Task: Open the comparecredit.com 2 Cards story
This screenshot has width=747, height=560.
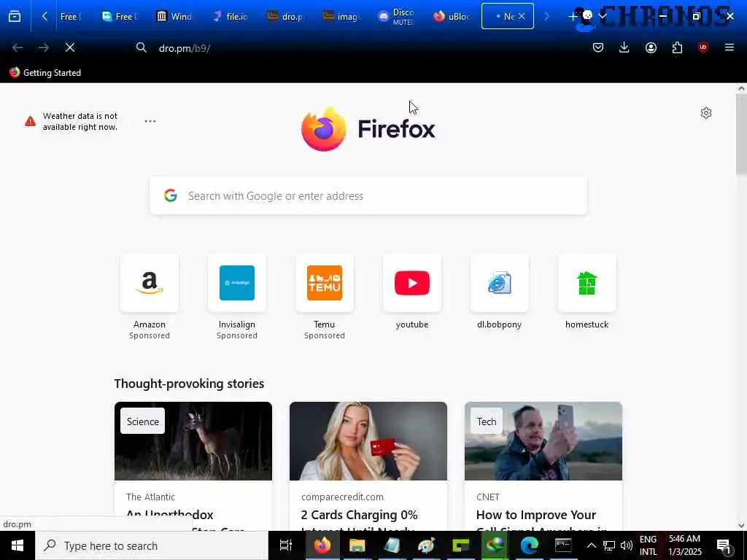Action: pos(368,466)
